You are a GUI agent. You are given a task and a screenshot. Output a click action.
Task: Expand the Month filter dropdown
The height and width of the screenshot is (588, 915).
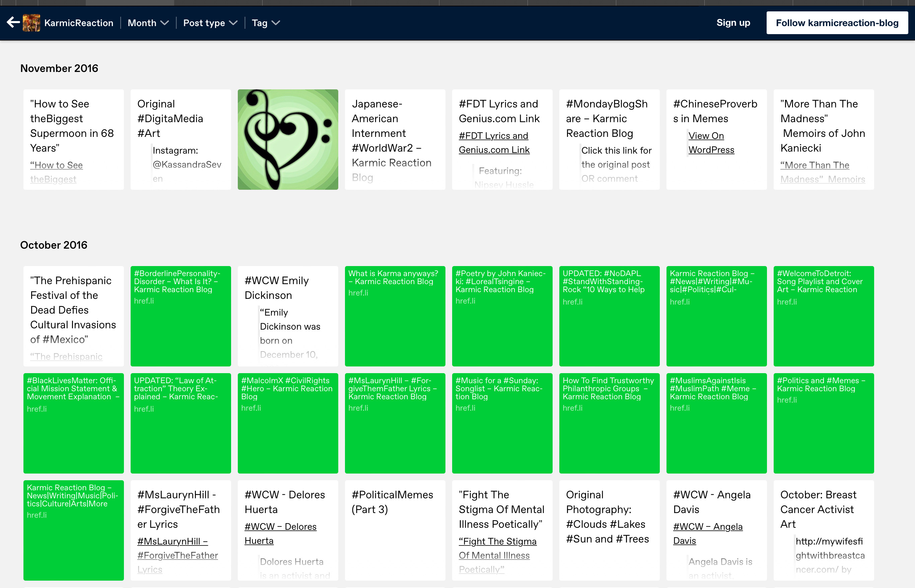[x=148, y=23]
